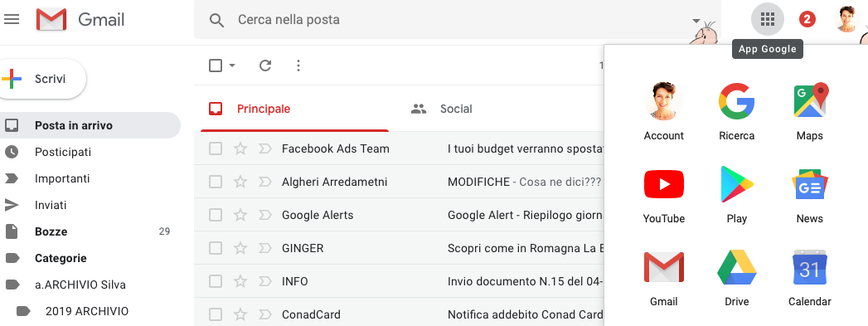Refresh the inbox
The height and width of the screenshot is (326, 868).
tap(265, 66)
